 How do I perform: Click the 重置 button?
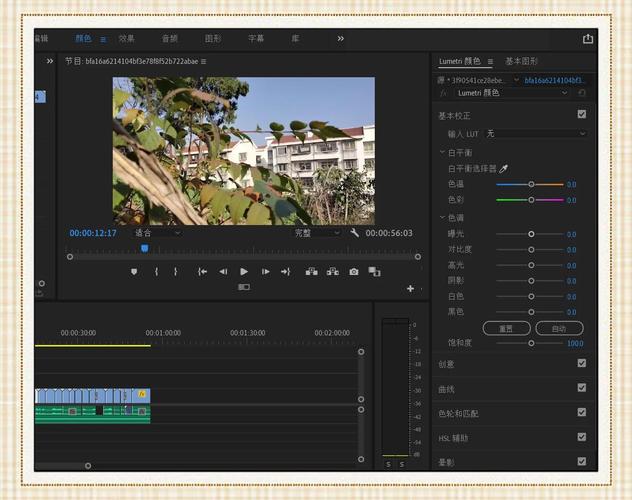pyautogui.click(x=507, y=328)
